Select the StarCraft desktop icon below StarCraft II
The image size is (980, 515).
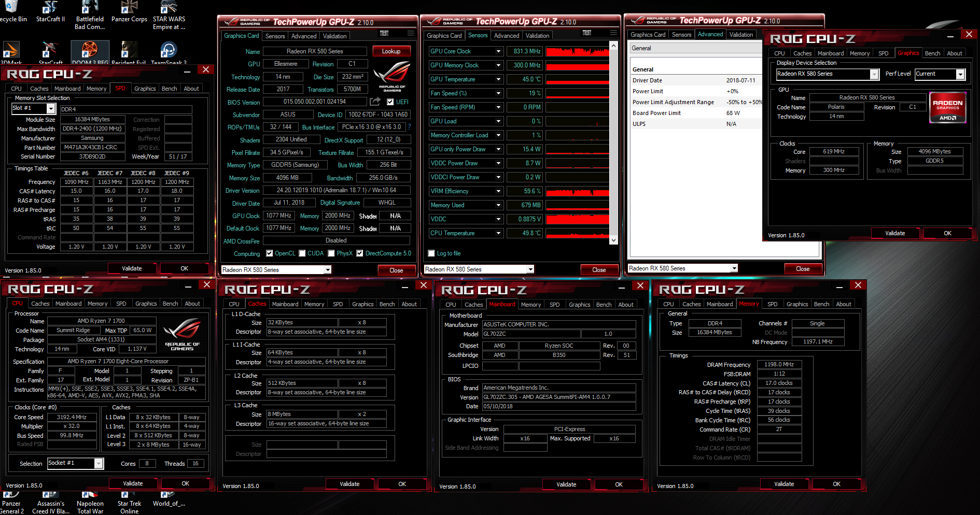click(x=50, y=53)
